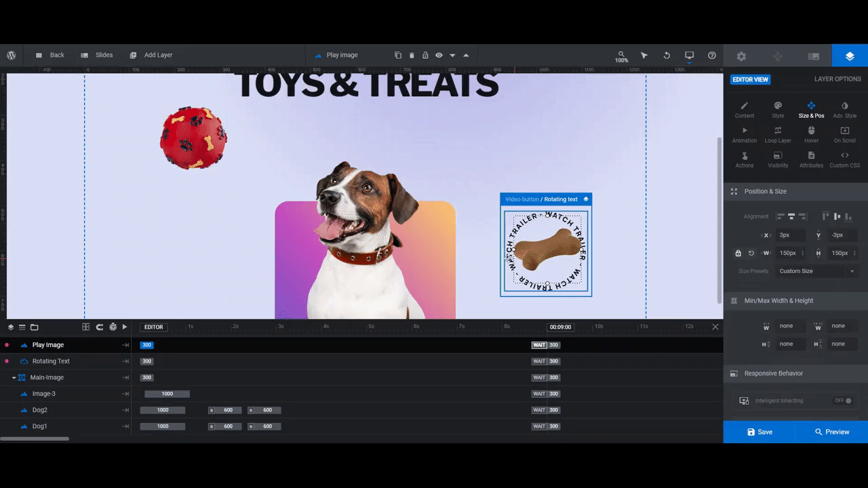Toggle aspect ratio lock for width and height

pos(738,253)
